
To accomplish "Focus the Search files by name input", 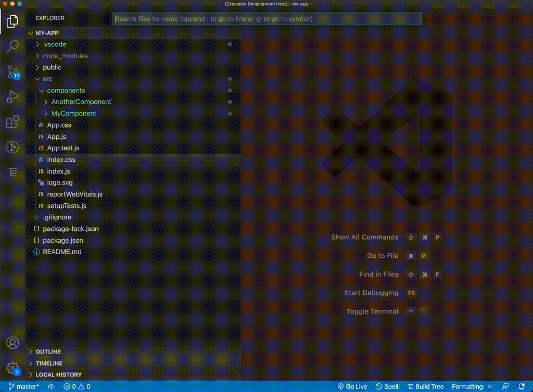I will tap(267, 19).
